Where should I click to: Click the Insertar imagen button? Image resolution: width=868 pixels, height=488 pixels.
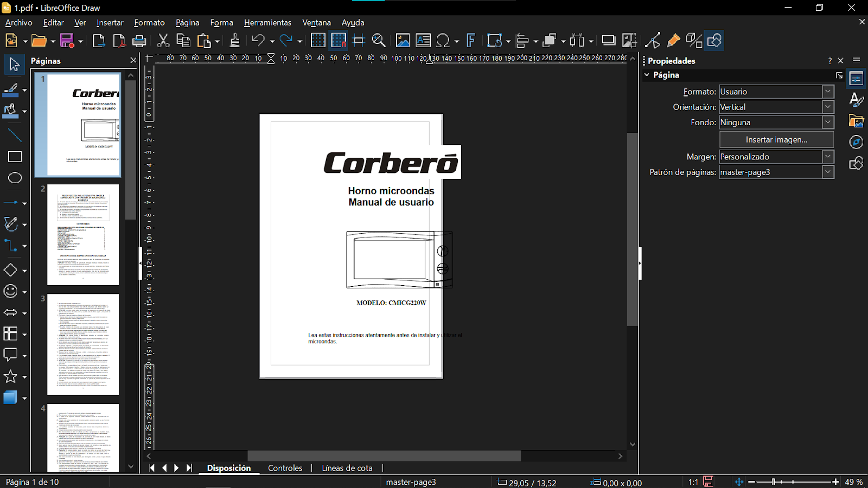pos(776,139)
